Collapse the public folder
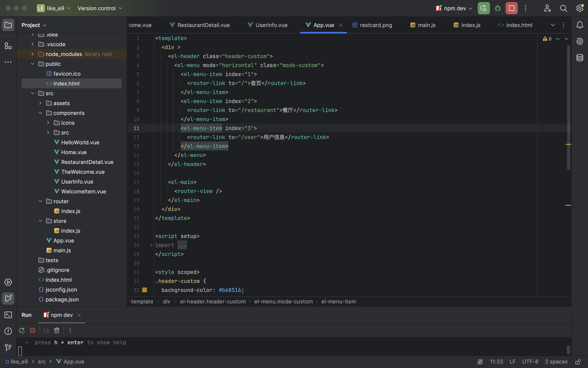This screenshot has height=368, width=588. (x=32, y=64)
